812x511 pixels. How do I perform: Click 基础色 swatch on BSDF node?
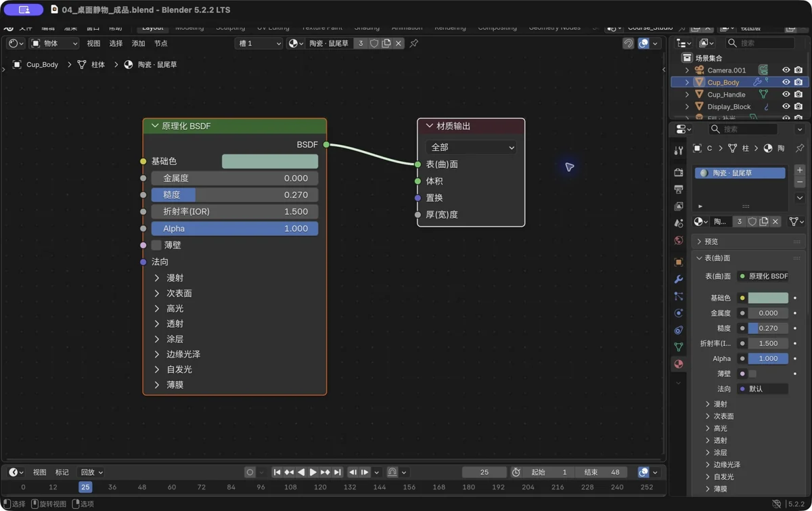[x=270, y=161]
